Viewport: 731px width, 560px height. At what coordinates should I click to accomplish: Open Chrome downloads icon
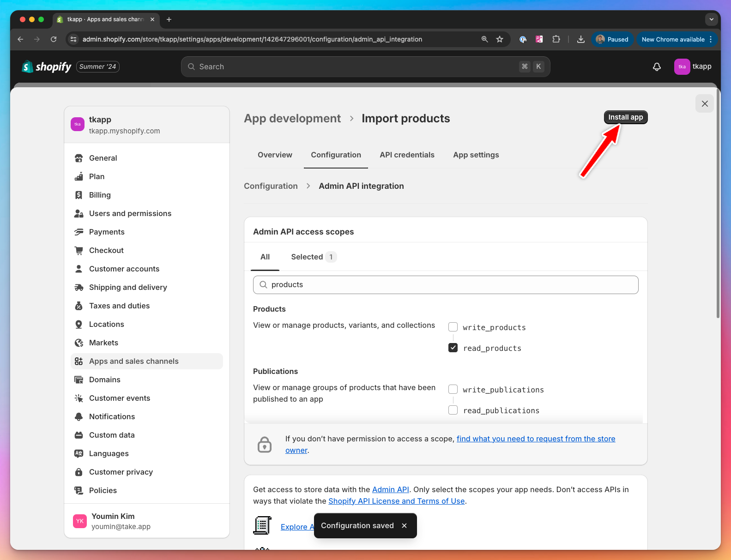581,39
